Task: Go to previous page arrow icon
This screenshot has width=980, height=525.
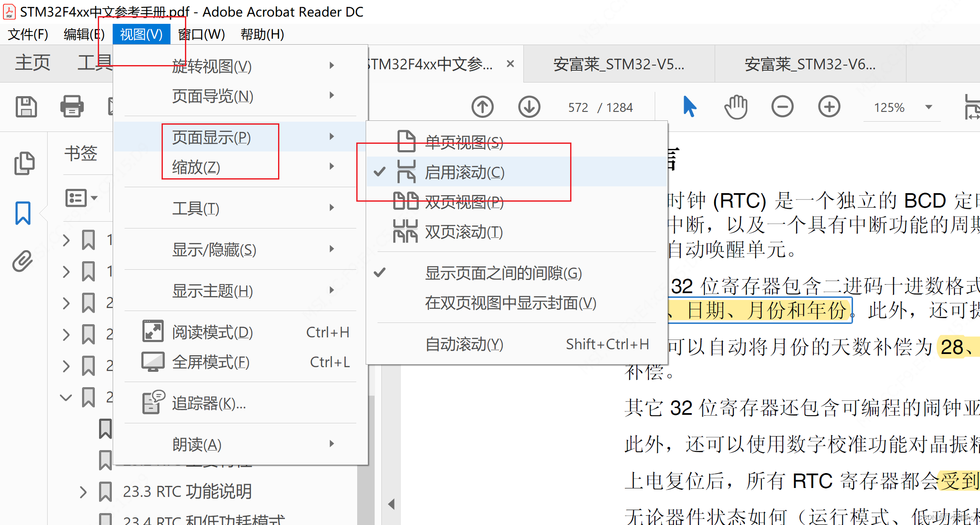Action: [483, 107]
